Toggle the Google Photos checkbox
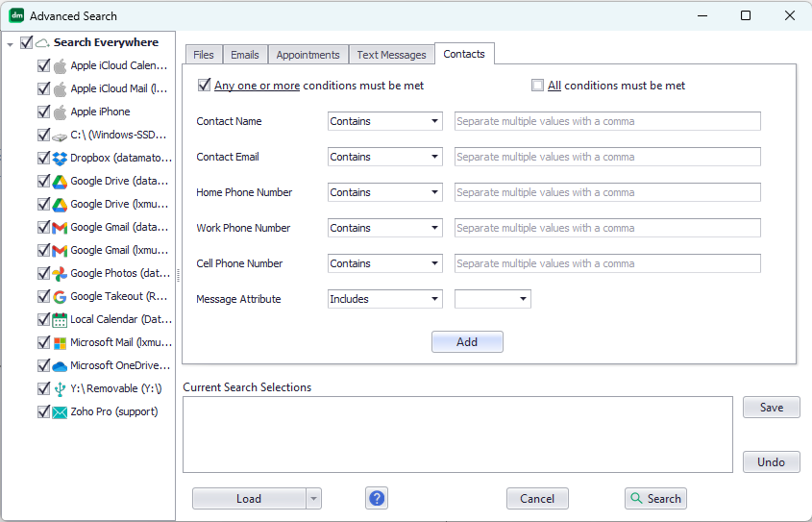The height and width of the screenshot is (522, 812). [44, 273]
